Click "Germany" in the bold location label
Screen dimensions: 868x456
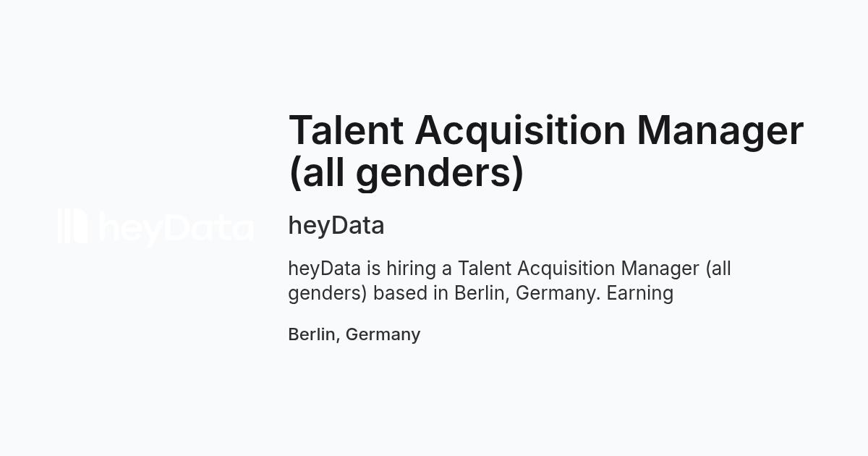click(383, 335)
